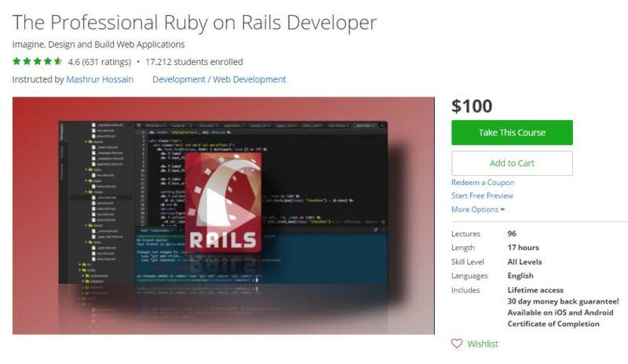This screenshot has height=364, width=628.
Task: Expand the More Options dropdown
Action: pos(478,209)
